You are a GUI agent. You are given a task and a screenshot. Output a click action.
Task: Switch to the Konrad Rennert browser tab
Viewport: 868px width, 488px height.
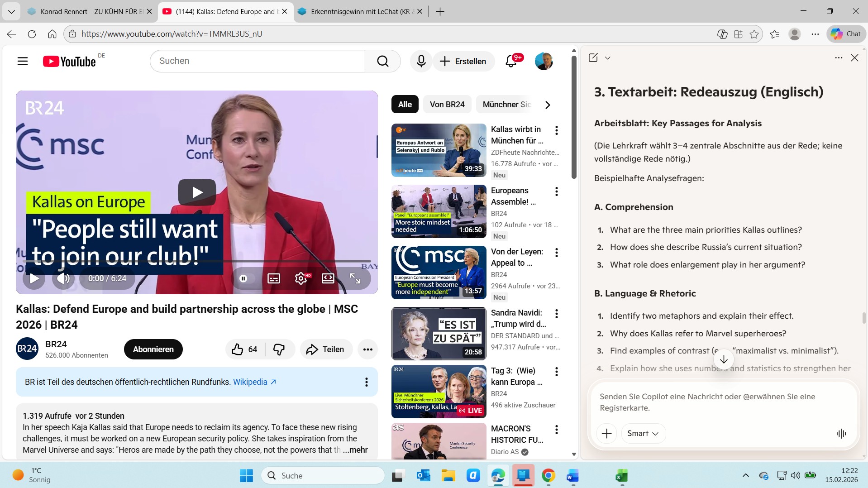click(88, 12)
